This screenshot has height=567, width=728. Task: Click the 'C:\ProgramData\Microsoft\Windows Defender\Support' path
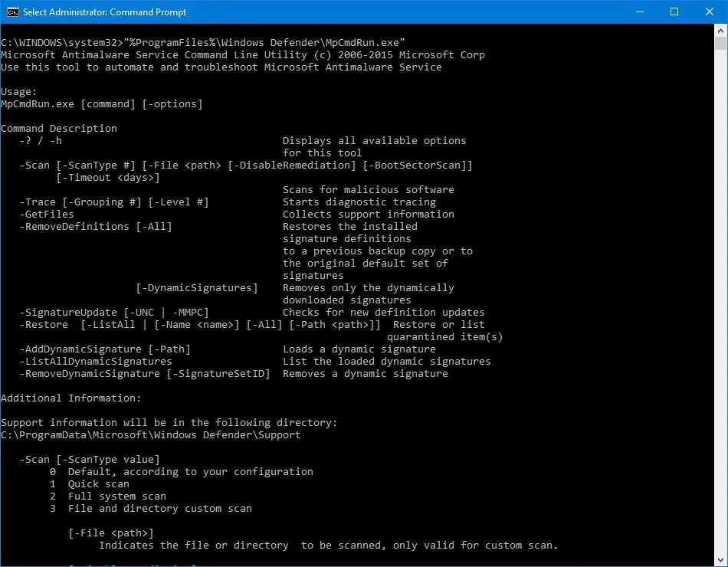tap(151, 435)
